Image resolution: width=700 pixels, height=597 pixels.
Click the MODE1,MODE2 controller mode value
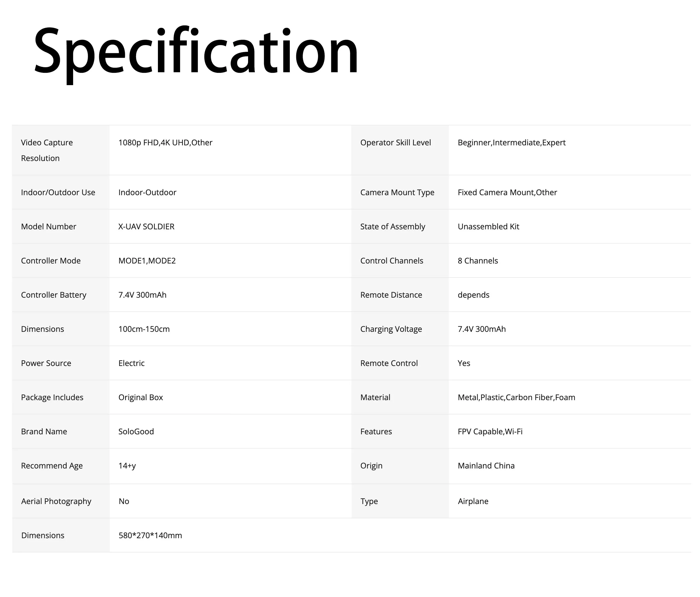point(147,260)
